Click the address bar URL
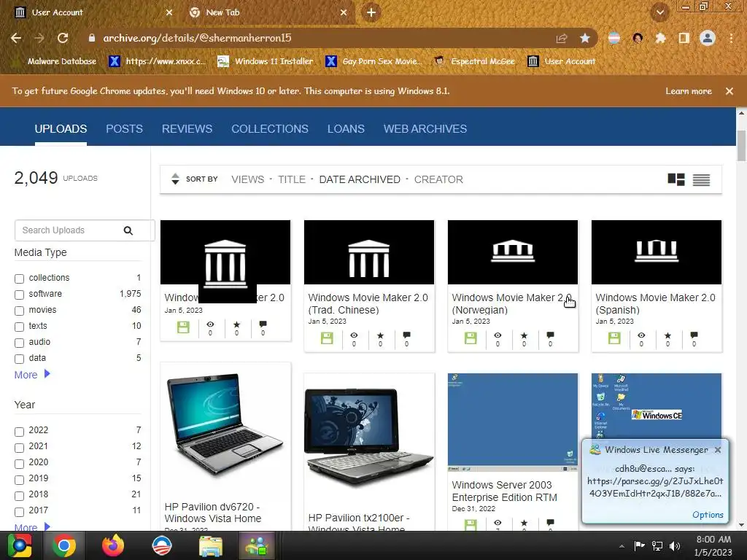Screen dimensions: 747x560 197,38
